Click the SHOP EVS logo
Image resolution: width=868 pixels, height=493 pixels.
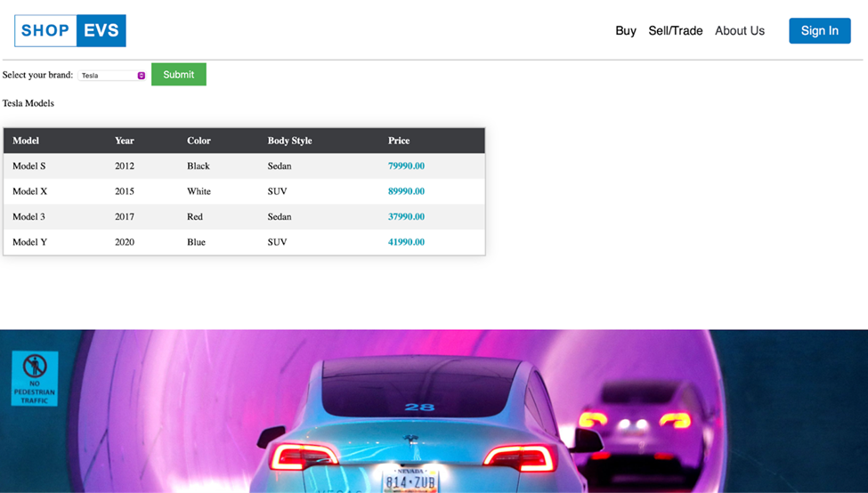click(x=70, y=30)
